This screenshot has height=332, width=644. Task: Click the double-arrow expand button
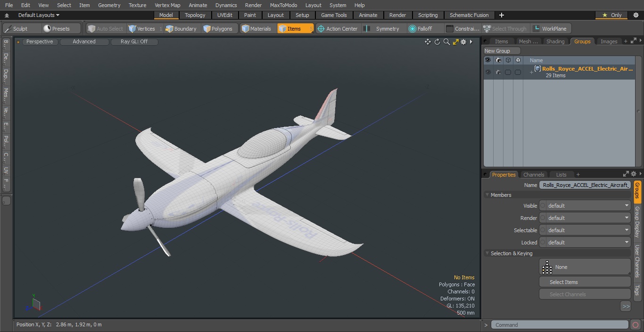click(626, 306)
